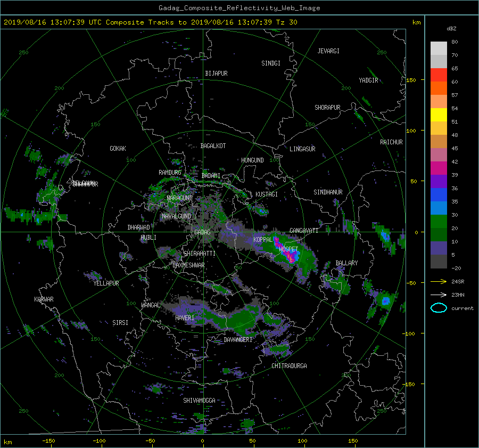Click the UTC Composite Tracks timestamp header
479x448 pixels.
pos(150,22)
